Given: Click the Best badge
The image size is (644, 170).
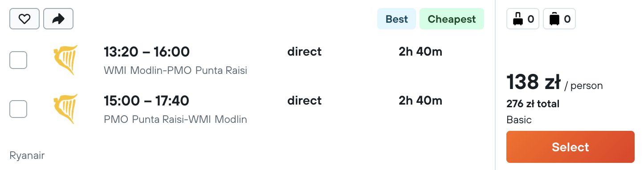Looking at the screenshot, I should coord(396,19).
